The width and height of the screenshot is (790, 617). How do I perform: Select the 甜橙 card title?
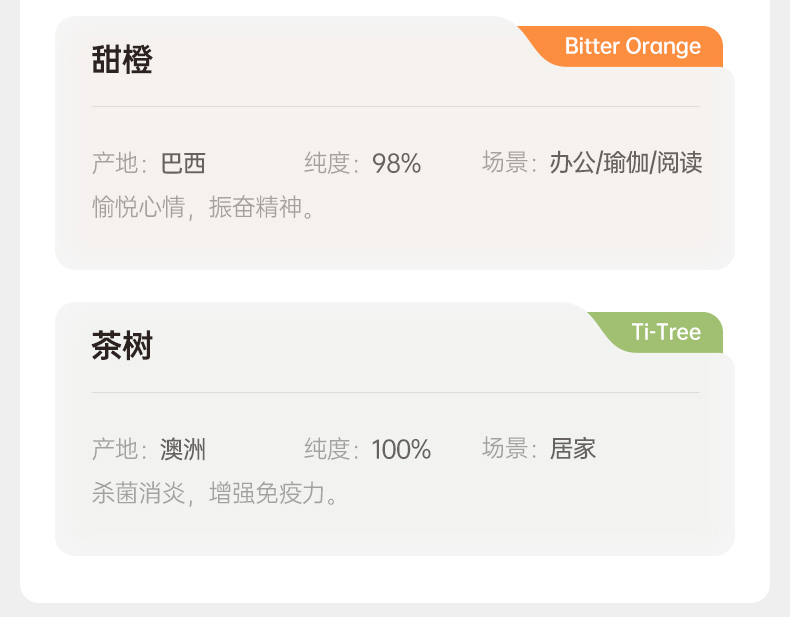[122, 60]
